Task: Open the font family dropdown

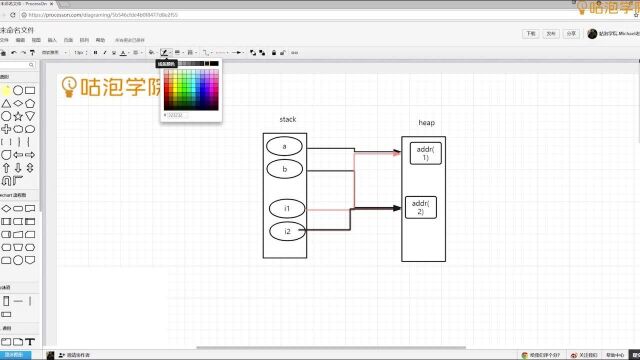Action: [x=54, y=53]
